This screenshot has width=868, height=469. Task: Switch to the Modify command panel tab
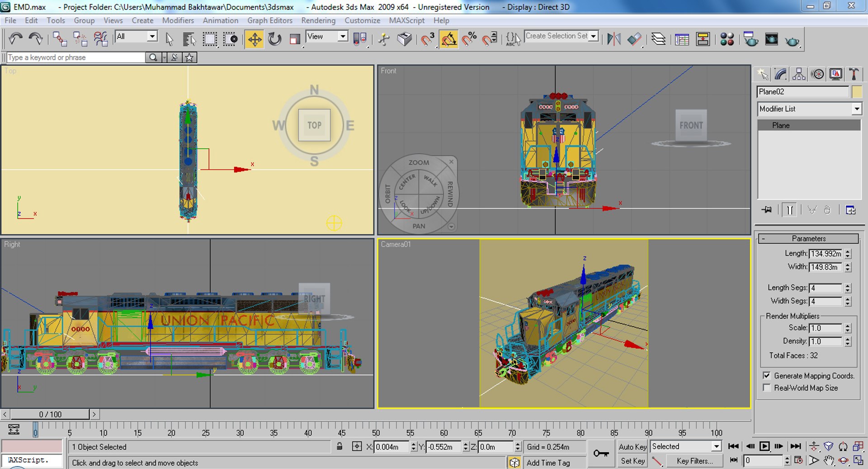(781, 74)
